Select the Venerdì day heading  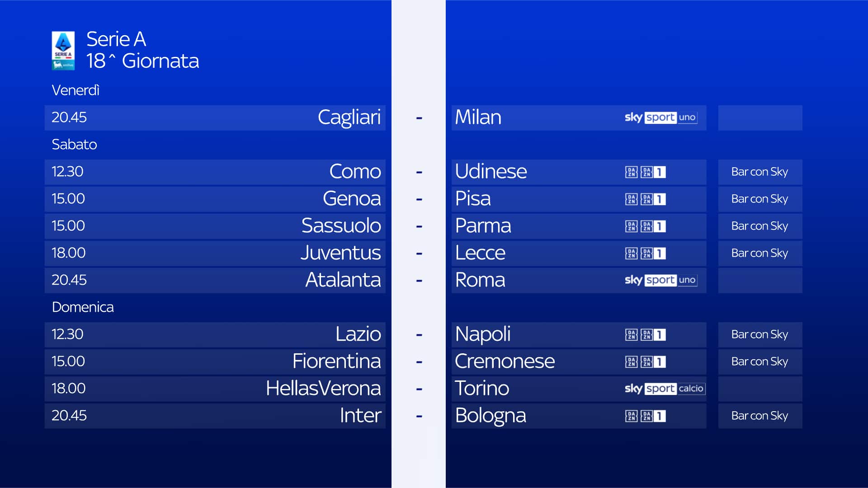point(75,90)
